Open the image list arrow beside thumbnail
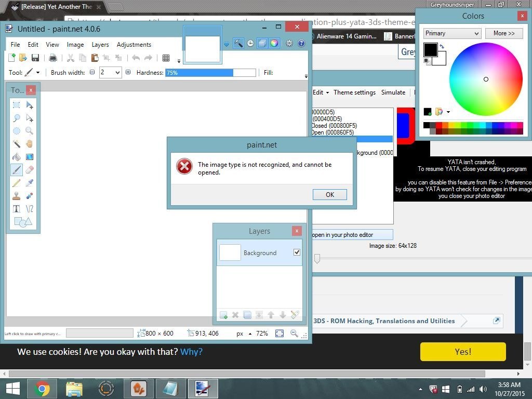This screenshot has height=399, width=532. point(227,44)
